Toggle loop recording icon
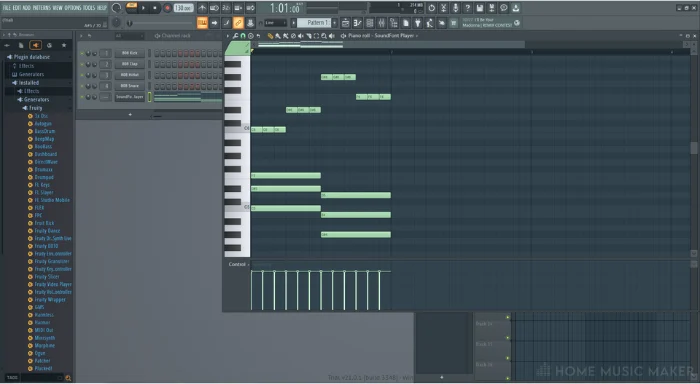The width and height of the screenshot is (700, 384). [250, 8]
